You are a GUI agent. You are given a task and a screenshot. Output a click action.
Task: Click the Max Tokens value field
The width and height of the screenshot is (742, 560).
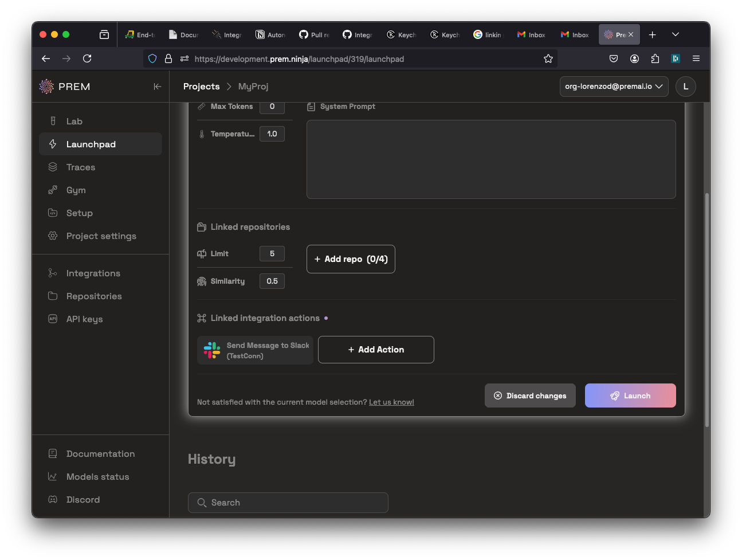coord(272,107)
